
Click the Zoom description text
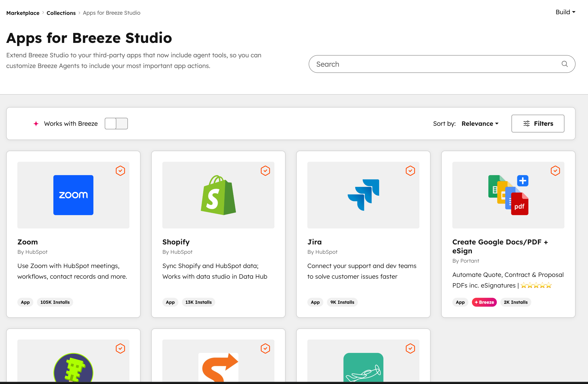[x=72, y=271]
